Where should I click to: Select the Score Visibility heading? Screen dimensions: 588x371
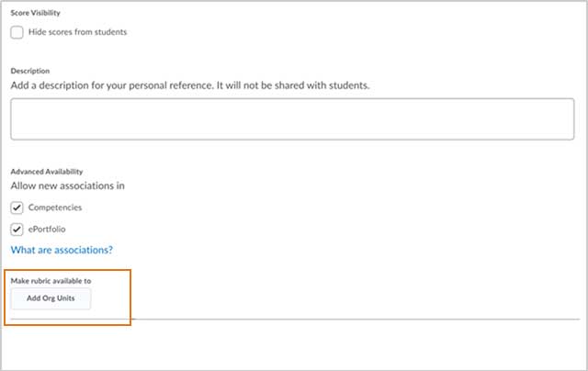click(35, 13)
